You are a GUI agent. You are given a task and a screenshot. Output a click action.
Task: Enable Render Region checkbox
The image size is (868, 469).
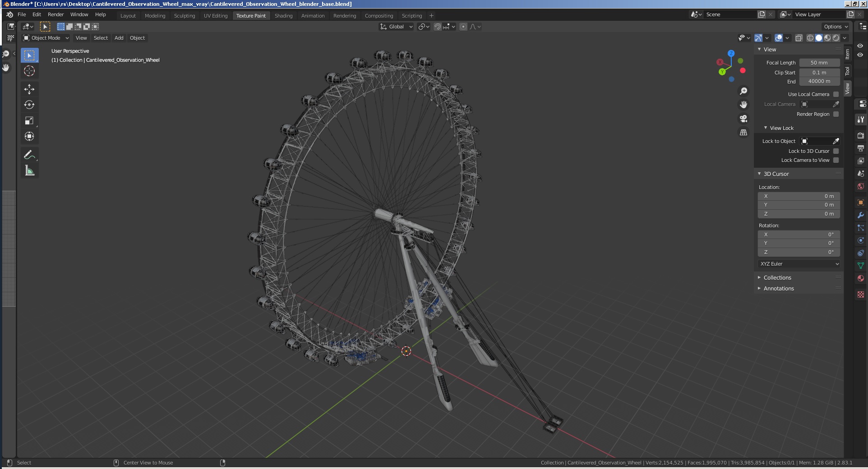pyautogui.click(x=836, y=114)
